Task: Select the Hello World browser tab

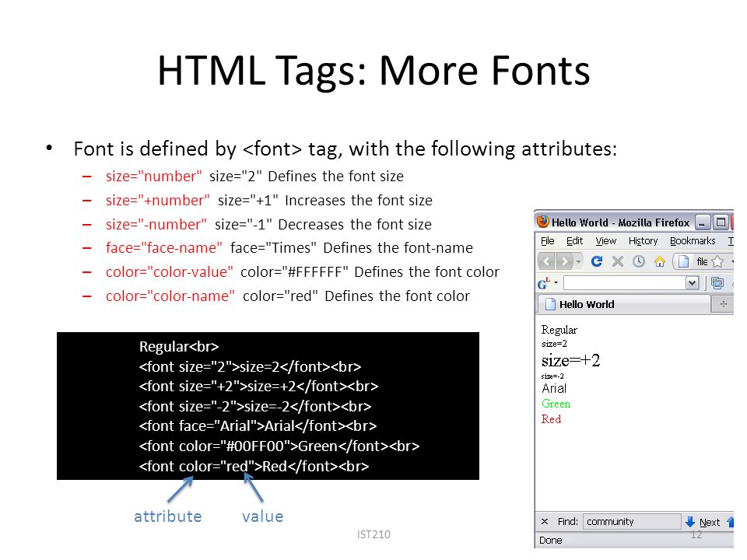Action: pos(623,304)
